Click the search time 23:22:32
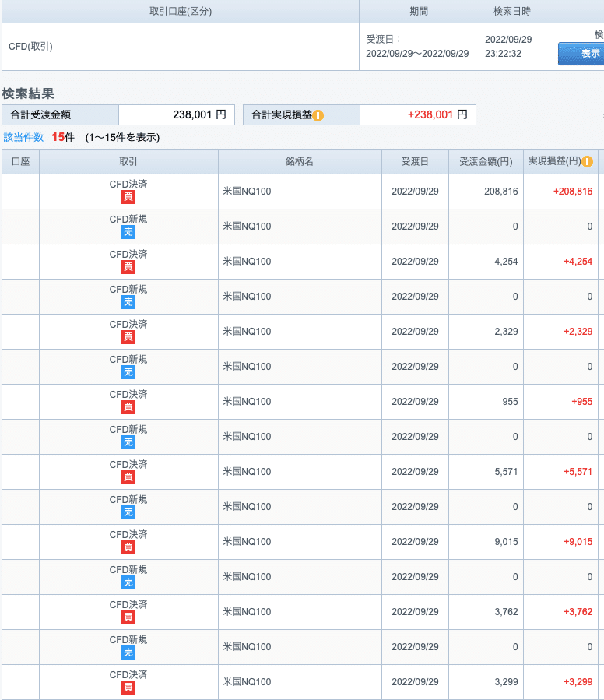The width and height of the screenshot is (604, 700). pos(503,54)
